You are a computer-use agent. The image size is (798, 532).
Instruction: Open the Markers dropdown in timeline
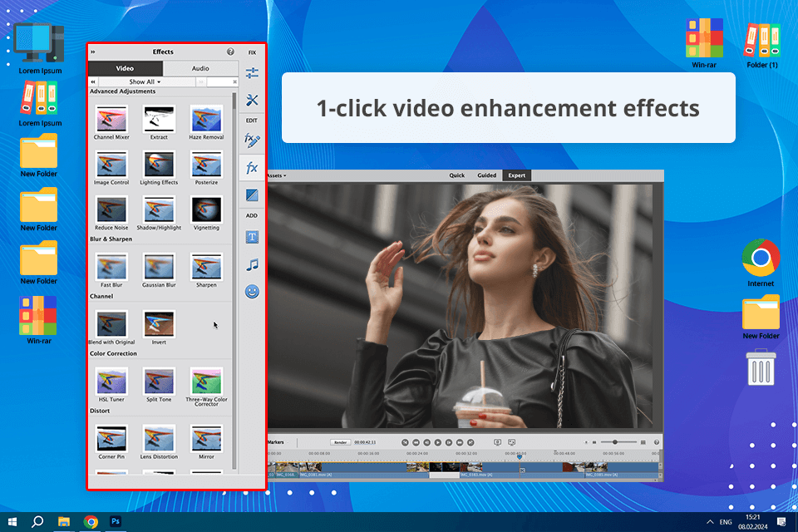click(278, 442)
